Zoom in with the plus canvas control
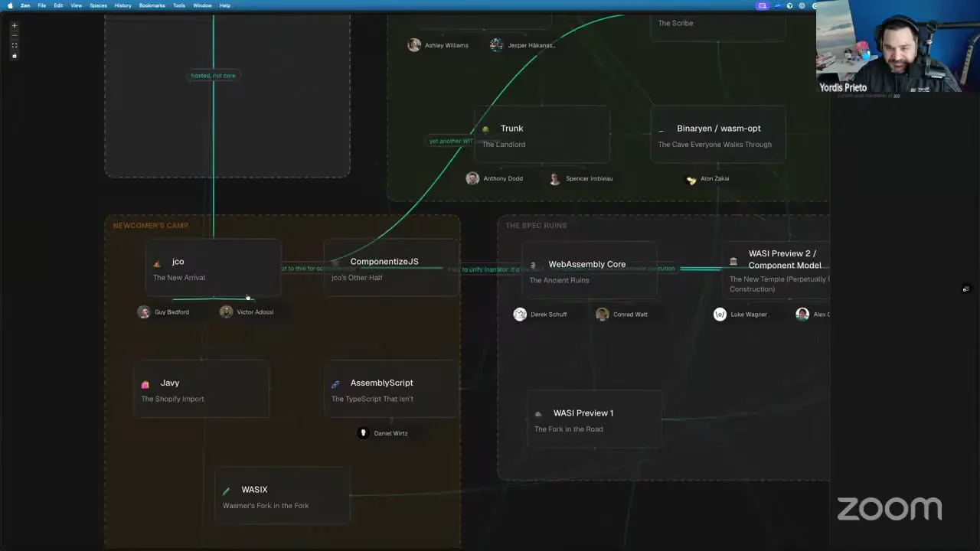Viewport: 980px width, 551px height. click(x=14, y=25)
